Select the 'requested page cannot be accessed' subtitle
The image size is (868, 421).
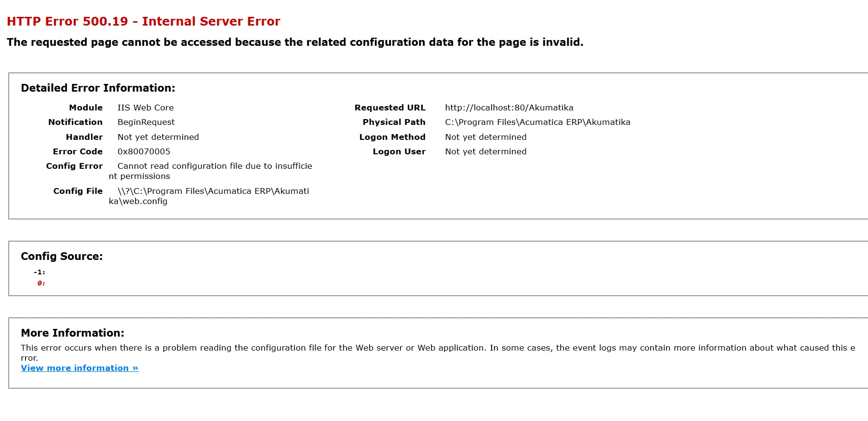click(x=295, y=42)
